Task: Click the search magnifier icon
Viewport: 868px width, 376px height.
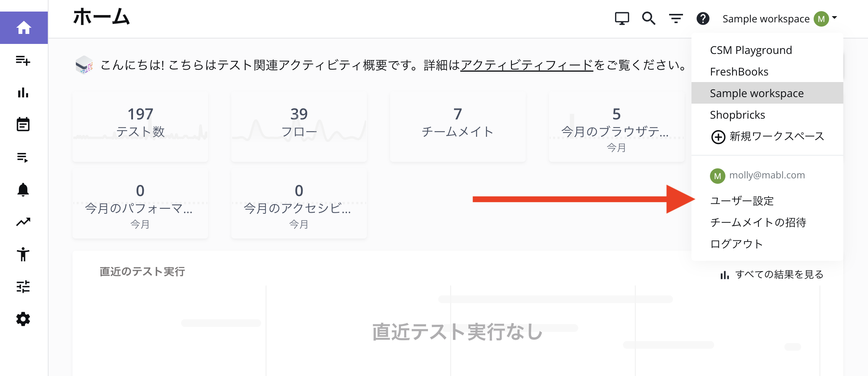Action: [x=648, y=18]
